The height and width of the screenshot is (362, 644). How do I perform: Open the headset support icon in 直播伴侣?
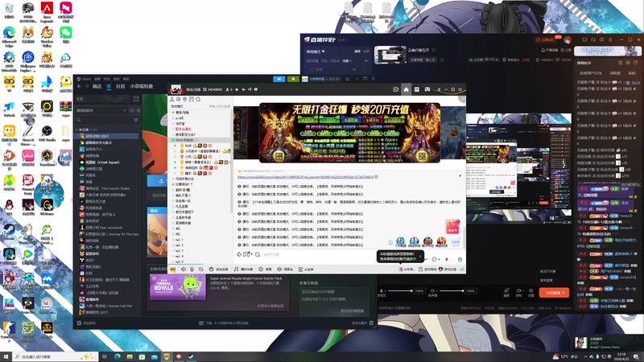[x=593, y=39]
